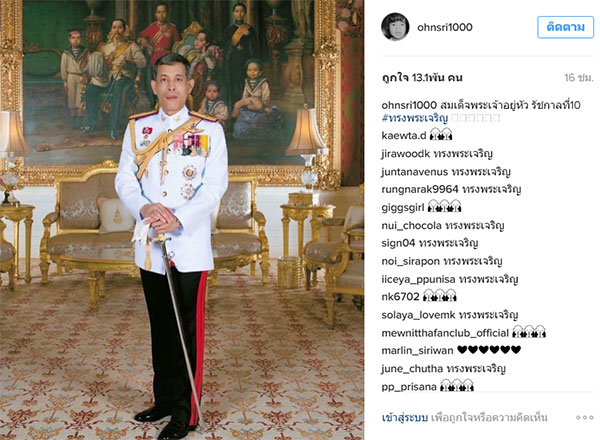This screenshot has height=440, width=600.
Task: Open ohnsri1000 username in post header
Action: (x=445, y=27)
